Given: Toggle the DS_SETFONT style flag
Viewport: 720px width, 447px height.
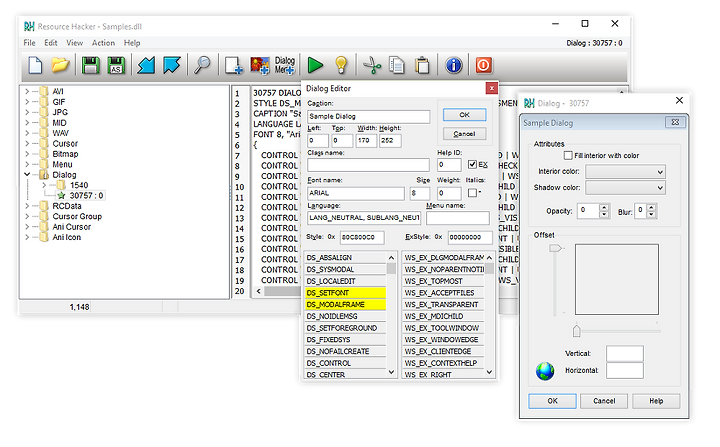Looking at the screenshot, I should coord(345,293).
